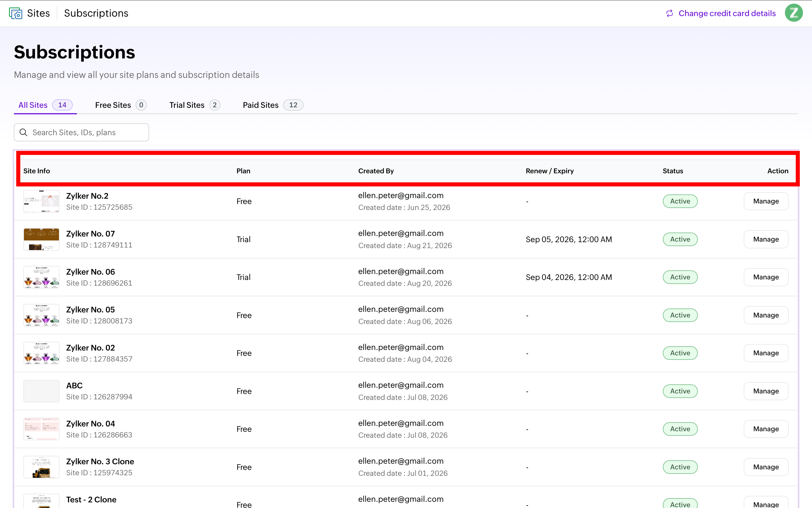This screenshot has height=508, width=812.
Task: Click Manage for the ABC site
Action: tap(766, 391)
